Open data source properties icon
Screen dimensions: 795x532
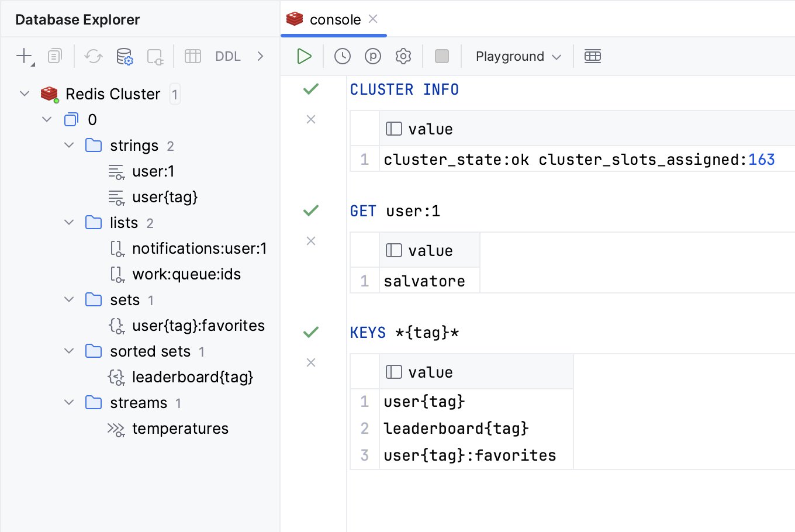click(x=123, y=56)
